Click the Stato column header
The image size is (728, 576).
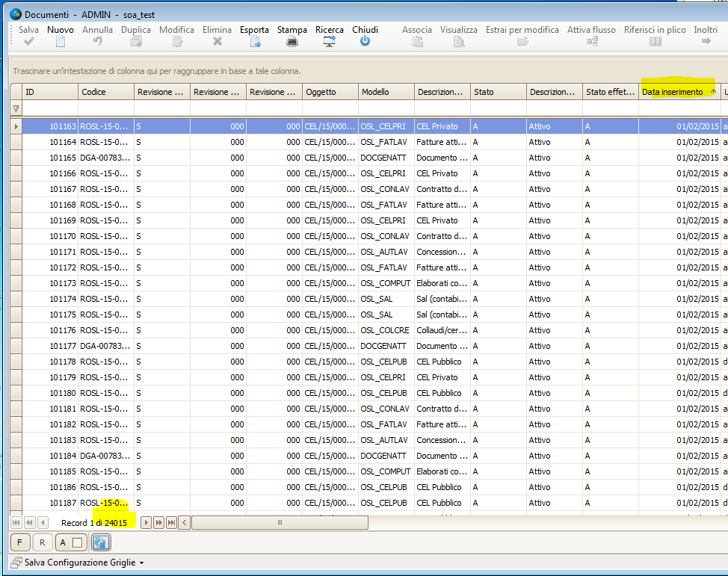point(498,92)
